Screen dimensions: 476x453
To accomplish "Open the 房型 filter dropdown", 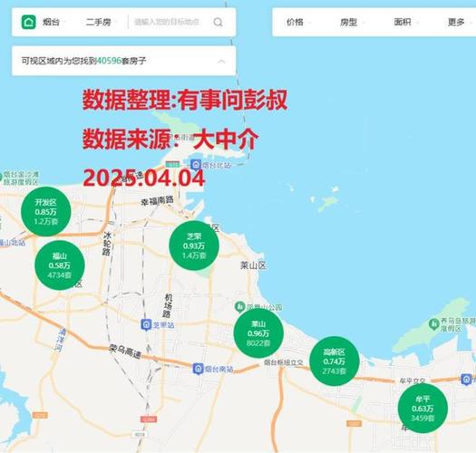I will (352, 22).
